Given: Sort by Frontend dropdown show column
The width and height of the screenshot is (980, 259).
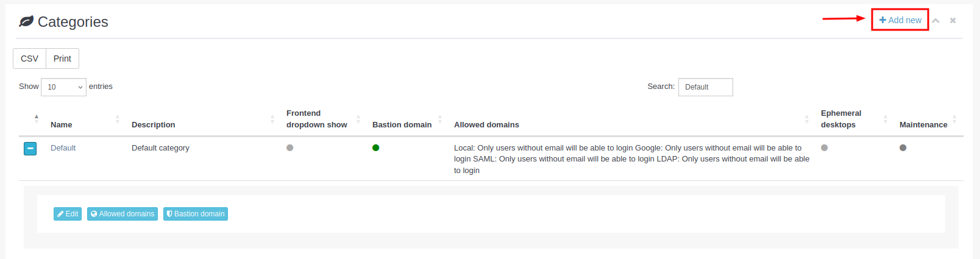Looking at the screenshot, I should coord(316,119).
